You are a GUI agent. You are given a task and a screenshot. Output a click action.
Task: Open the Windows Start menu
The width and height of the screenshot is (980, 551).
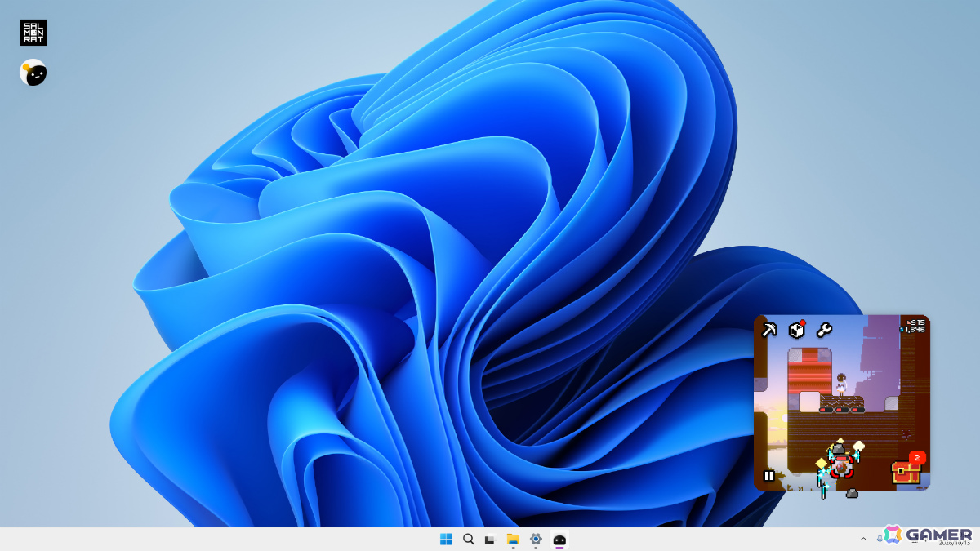coord(446,539)
